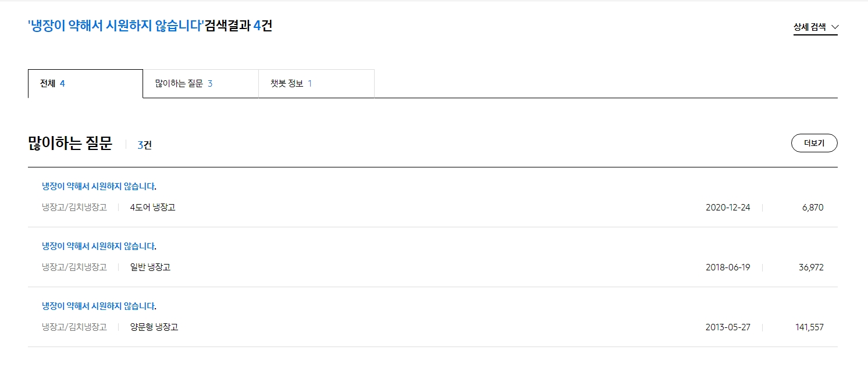This screenshot has height=382, width=868.
Task: Click the 더보기 button
Action: coord(814,143)
